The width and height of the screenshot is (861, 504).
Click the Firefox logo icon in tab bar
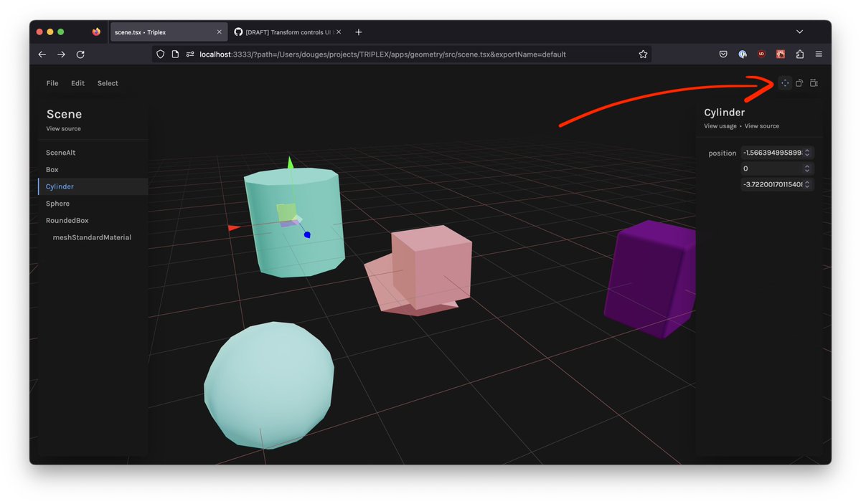tap(97, 32)
